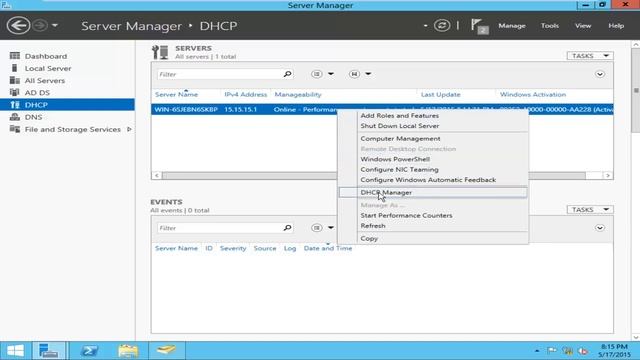This screenshot has width=640, height=360.
Task: Click the Servers filter input field
Action: point(220,74)
